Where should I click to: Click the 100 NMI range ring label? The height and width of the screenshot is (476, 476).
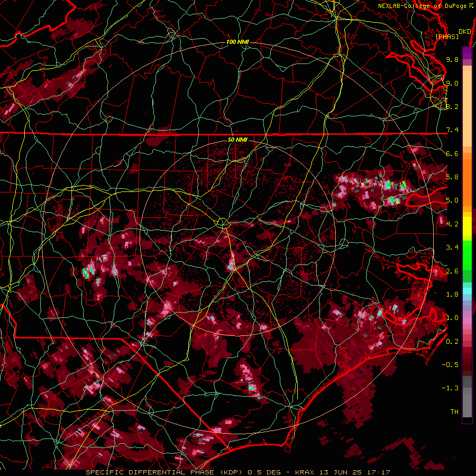[x=237, y=42]
